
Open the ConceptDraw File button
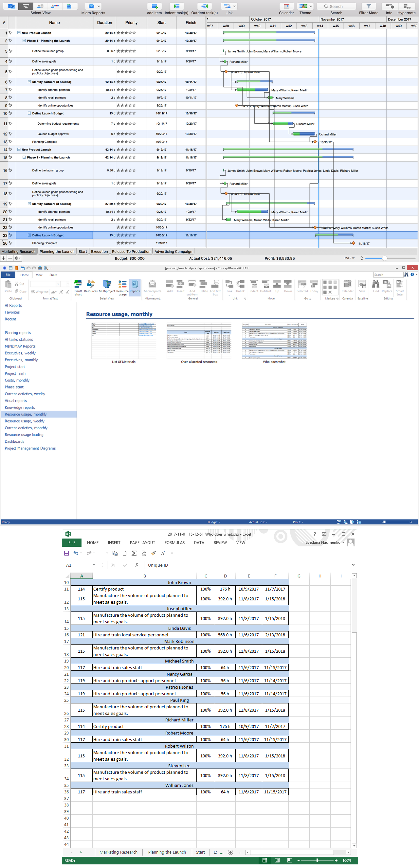(8, 275)
